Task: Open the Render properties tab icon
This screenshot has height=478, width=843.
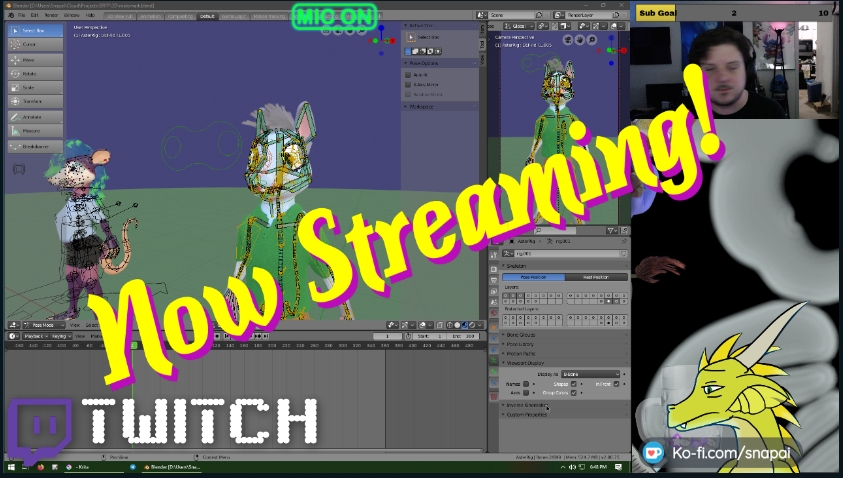Action: point(494,269)
